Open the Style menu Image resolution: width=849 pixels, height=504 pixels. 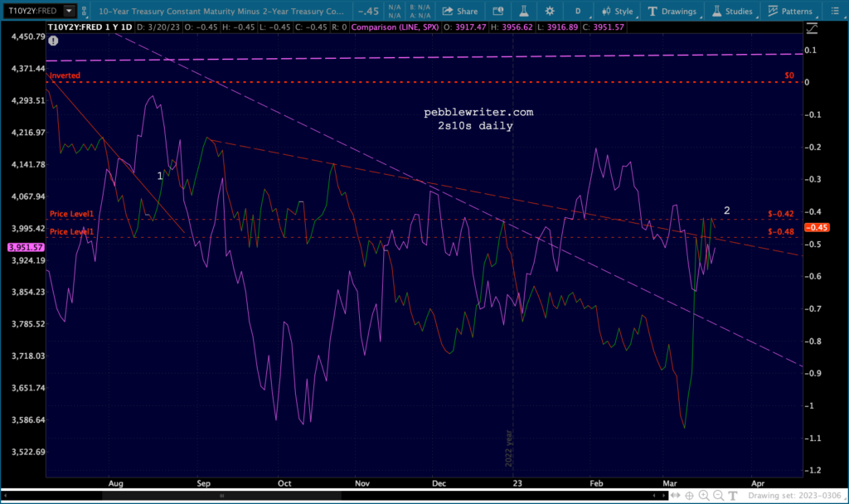[617, 11]
